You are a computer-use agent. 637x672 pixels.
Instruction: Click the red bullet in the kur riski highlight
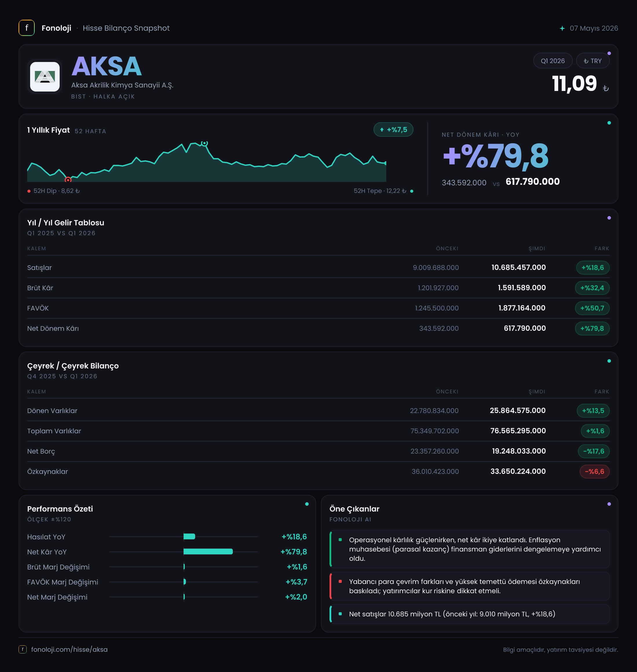pyautogui.click(x=340, y=581)
